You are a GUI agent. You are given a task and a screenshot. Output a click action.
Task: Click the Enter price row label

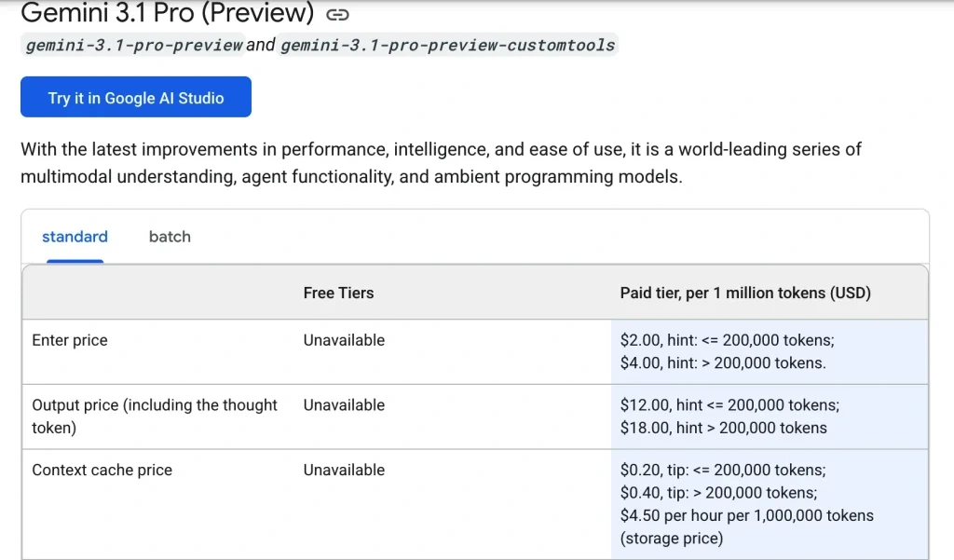[69, 340]
